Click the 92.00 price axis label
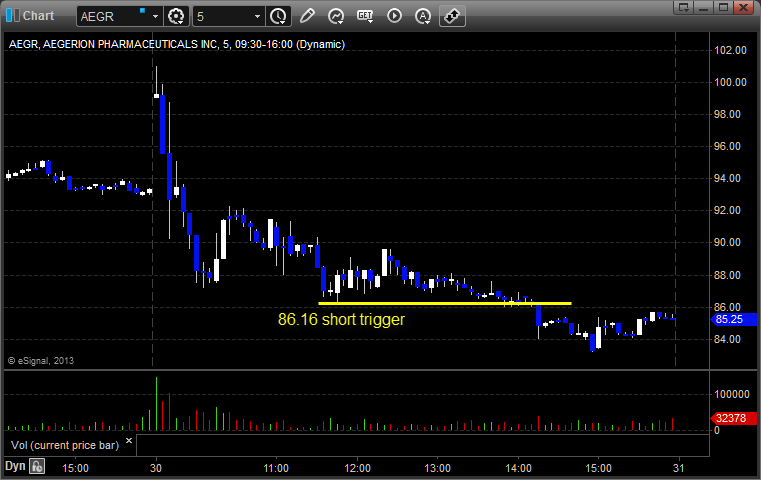This screenshot has width=761, height=480. click(x=728, y=210)
